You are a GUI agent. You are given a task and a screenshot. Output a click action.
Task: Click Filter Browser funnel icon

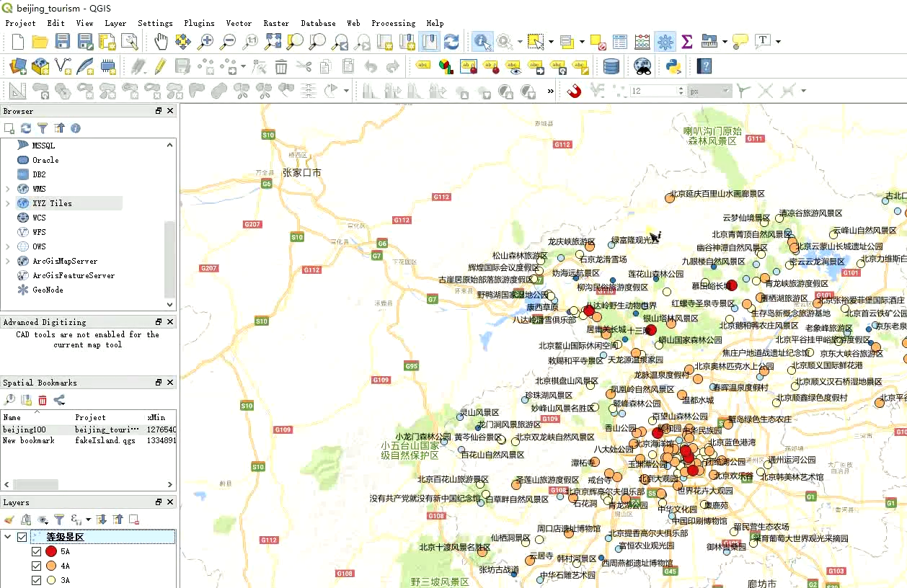pos(43,128)
